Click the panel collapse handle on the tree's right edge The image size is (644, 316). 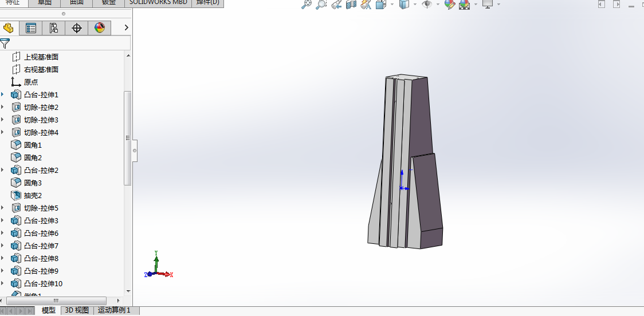(x=135, y=151)
